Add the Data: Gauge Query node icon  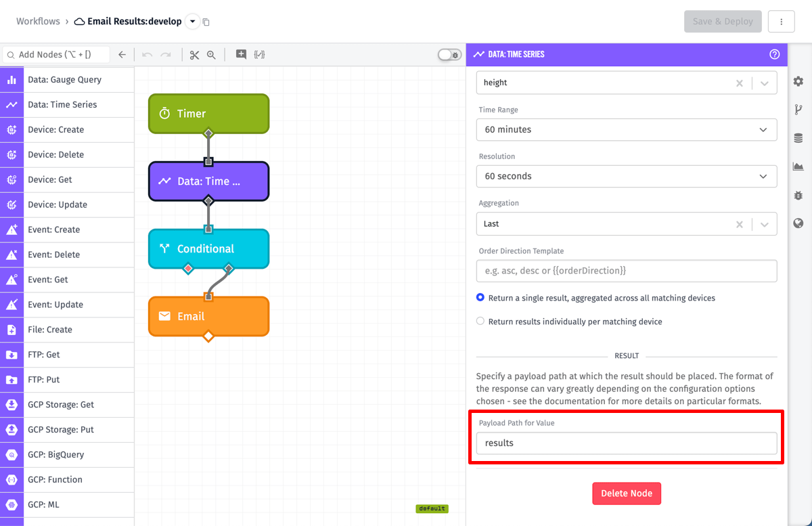coord(12,80)
